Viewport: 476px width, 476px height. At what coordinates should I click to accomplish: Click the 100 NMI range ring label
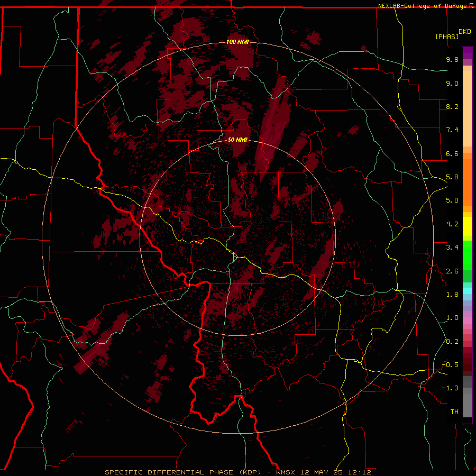tap(237, 42)
